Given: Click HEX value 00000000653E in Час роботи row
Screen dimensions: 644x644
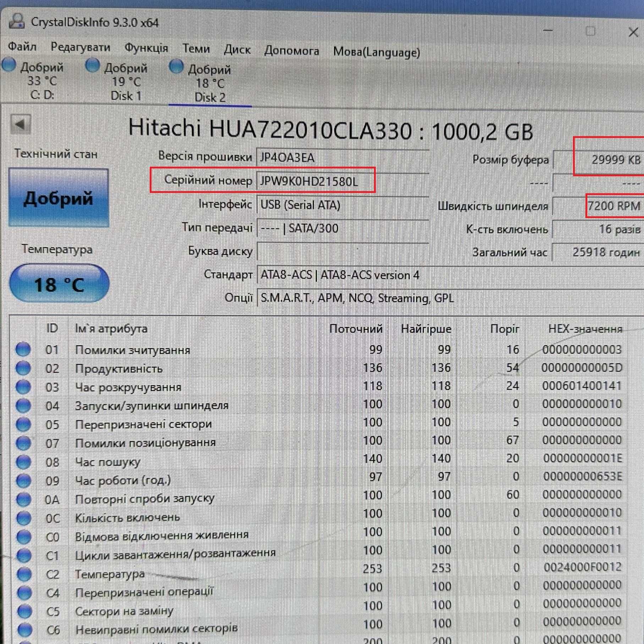Looking at the screenshot, I should [583, 476].
